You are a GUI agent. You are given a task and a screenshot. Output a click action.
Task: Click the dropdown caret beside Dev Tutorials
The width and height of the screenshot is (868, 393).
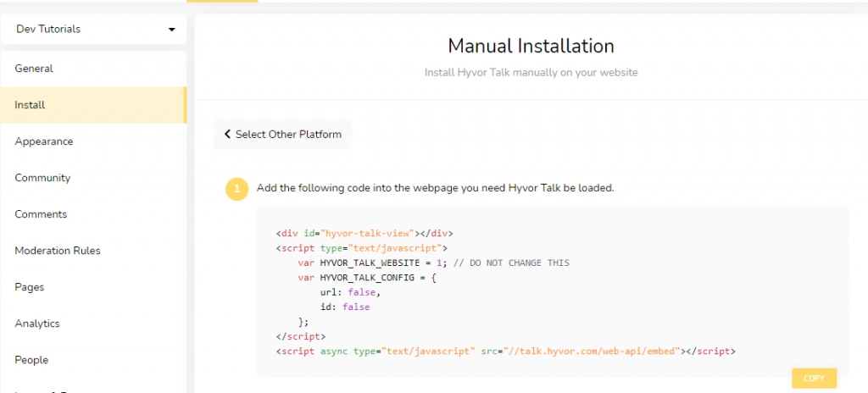tap(171, 30)
